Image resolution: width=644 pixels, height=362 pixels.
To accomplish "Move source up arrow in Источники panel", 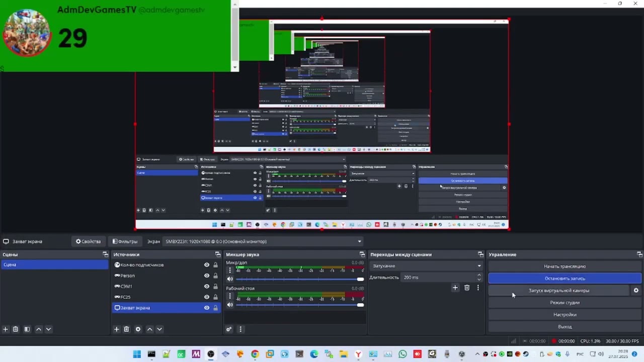I will pyautogui.click(x=149, y=329).
